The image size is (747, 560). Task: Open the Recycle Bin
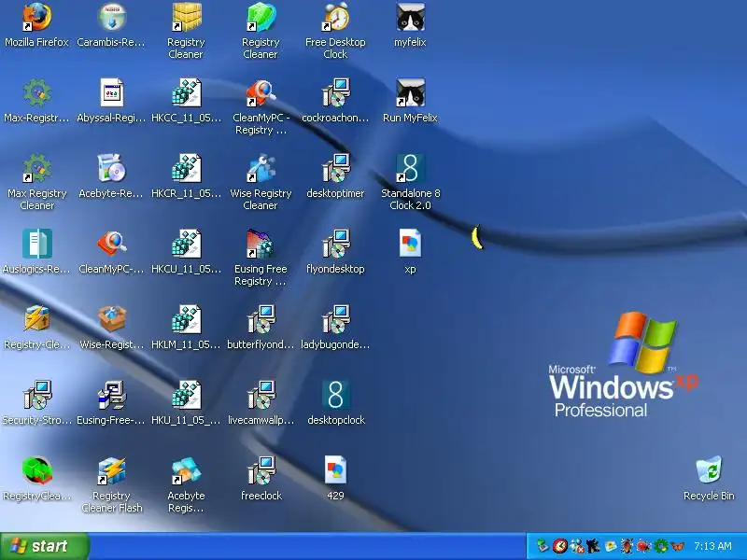click(709, 470)
